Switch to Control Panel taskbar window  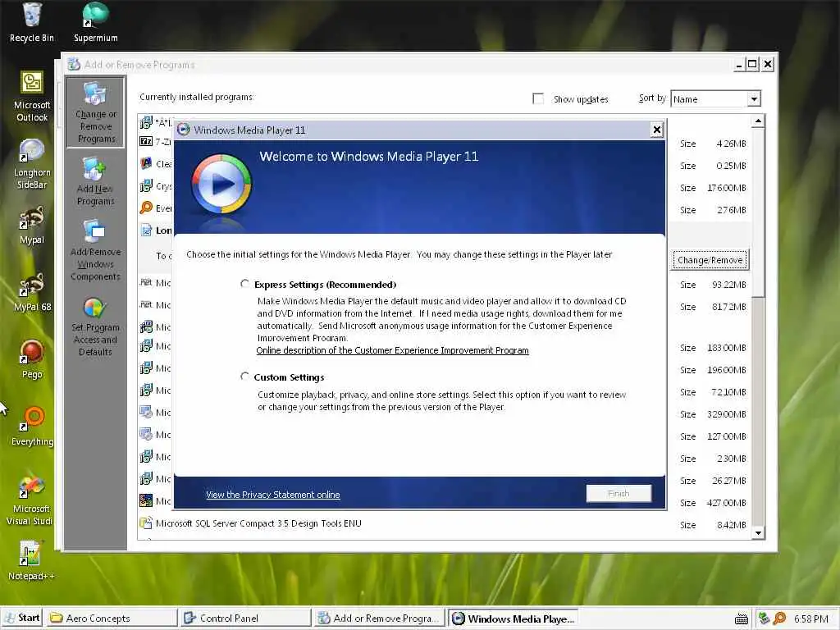pyautogui.click(x=245, y=619)
